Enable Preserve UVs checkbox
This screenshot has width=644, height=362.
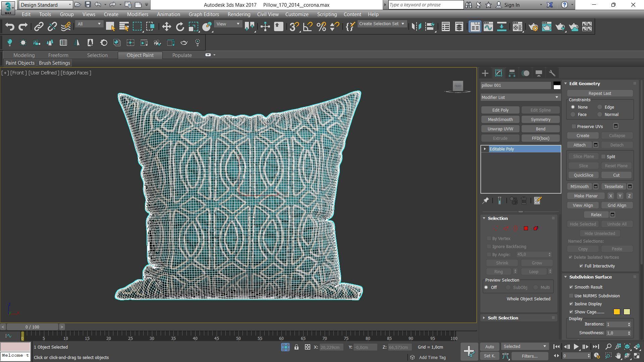click(574, 126)
